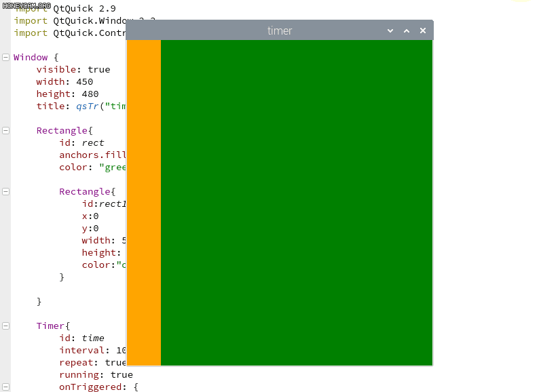This screenshot has height=392, width=558.
Task: Place cursor on 'id: rect' line
Action: coord(82,143)
